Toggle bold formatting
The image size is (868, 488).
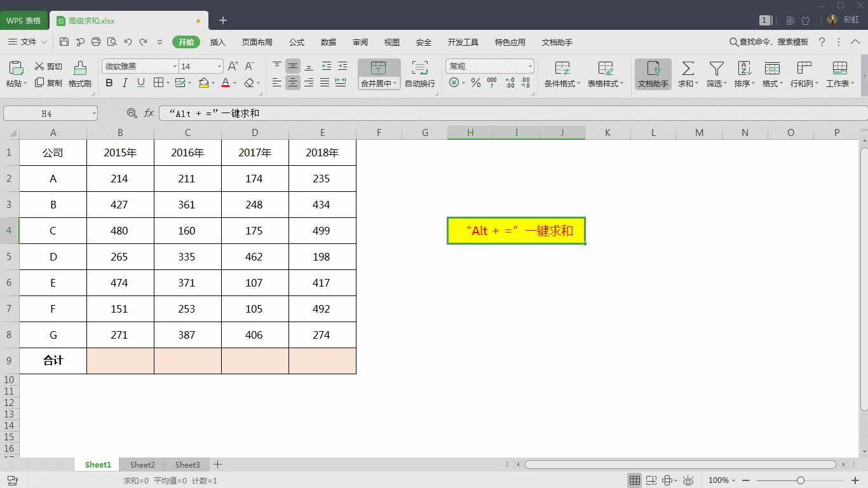(109, 83)
